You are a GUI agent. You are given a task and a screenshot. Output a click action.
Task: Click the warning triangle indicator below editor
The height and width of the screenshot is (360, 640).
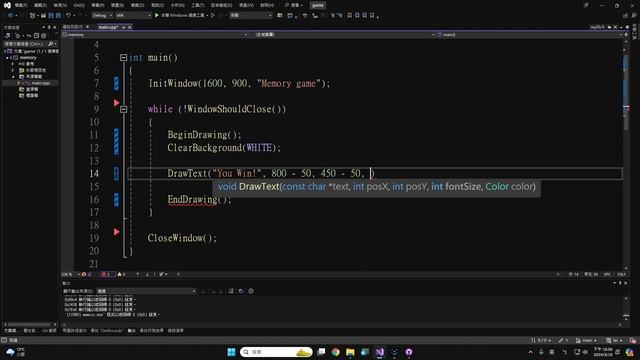(x=121, y=274)
